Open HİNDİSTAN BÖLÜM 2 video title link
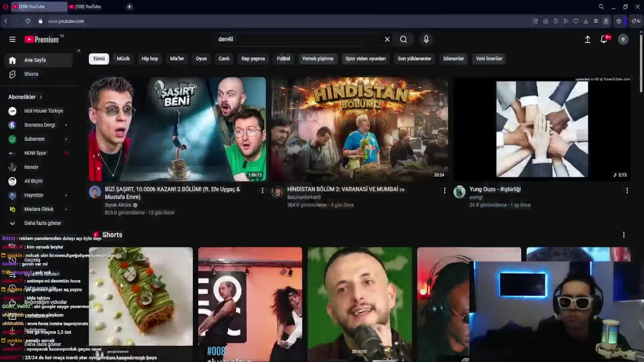Image resolution: width=644 pixels, height=362 pixels. pyautogui.click(x=346, y=190)
